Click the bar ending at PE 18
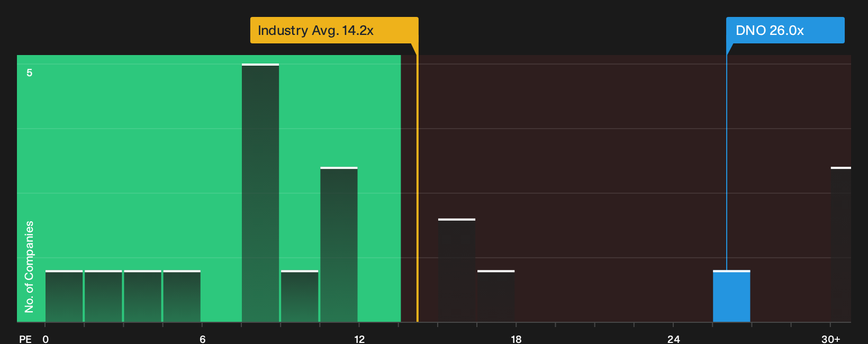The height and width of the screenshot is (344, 868). click(x=496, y=296)
